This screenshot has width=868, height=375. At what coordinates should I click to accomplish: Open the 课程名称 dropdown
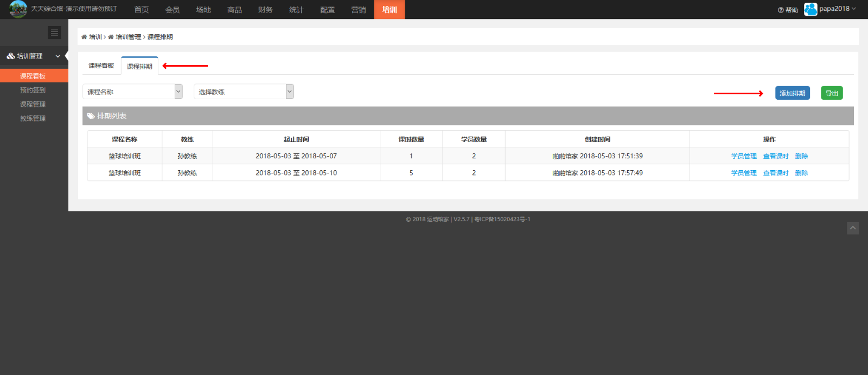132,92
